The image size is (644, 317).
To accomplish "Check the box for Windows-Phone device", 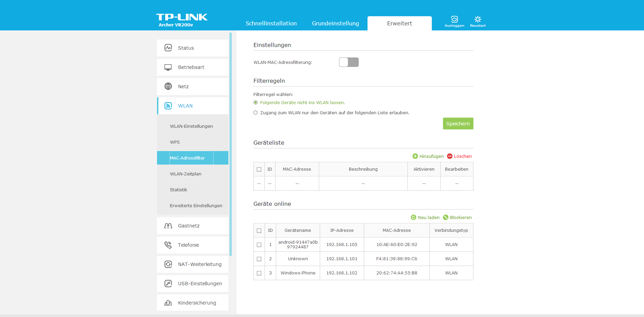I will coord(259,273).
